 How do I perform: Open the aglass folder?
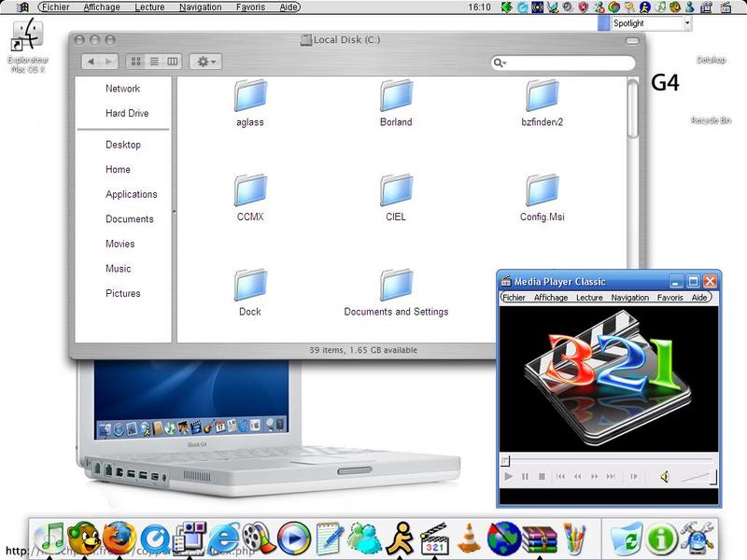(250, 104)
